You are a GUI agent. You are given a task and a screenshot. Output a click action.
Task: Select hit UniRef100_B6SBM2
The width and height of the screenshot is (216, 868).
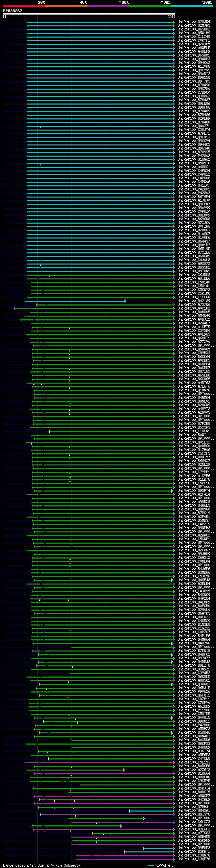(x=194, y=29)
